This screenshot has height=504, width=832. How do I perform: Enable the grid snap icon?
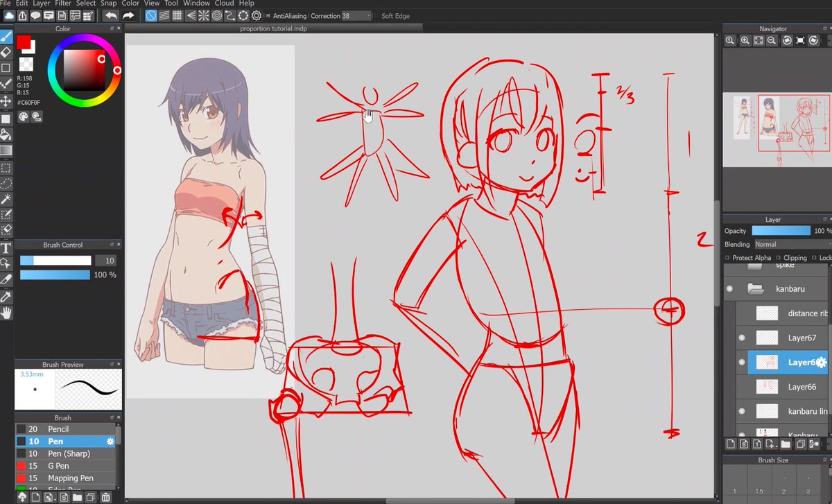[177, 15]
